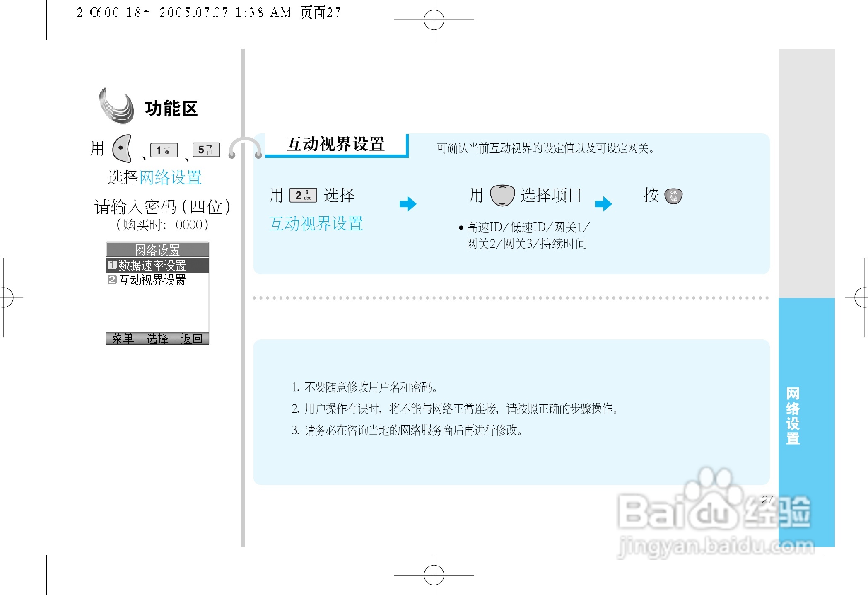The image size is (868, 595).
Task: Click the 菜单 softkey label
Action: coord(123,339)
